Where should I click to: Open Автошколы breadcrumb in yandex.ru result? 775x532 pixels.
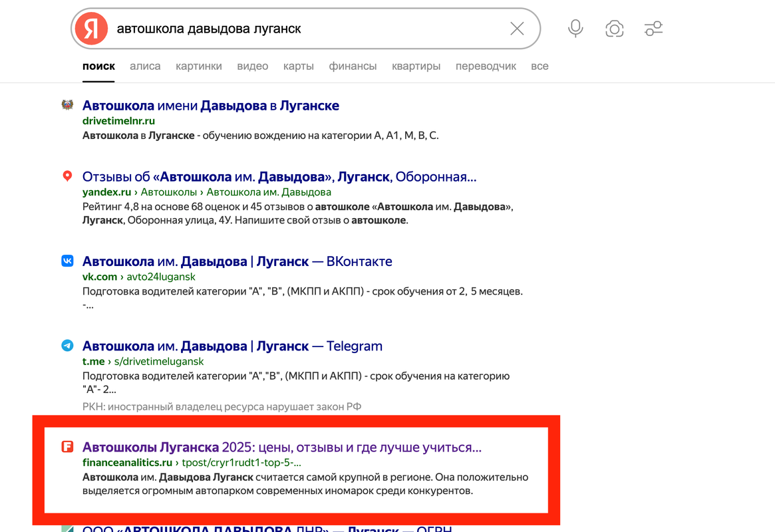click(168, 192)
